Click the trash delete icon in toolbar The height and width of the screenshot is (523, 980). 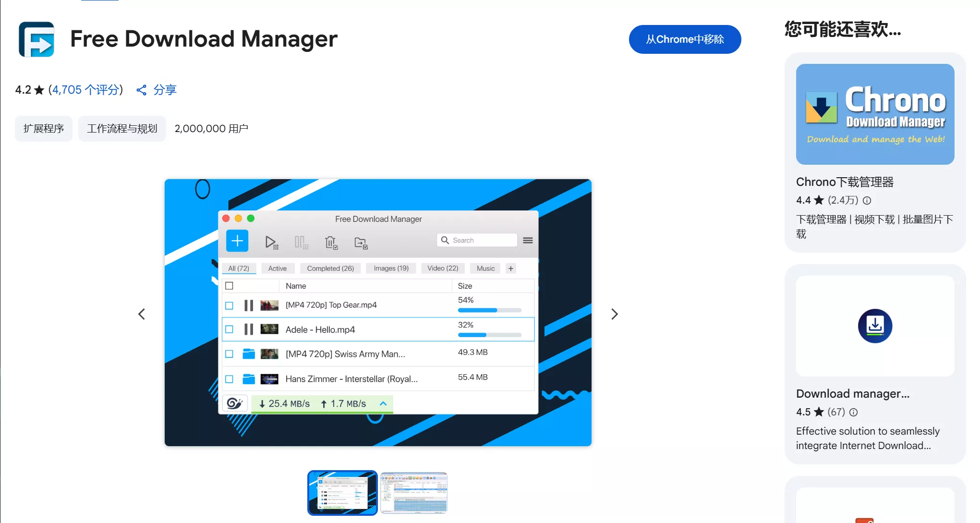(x=331, y=242)
